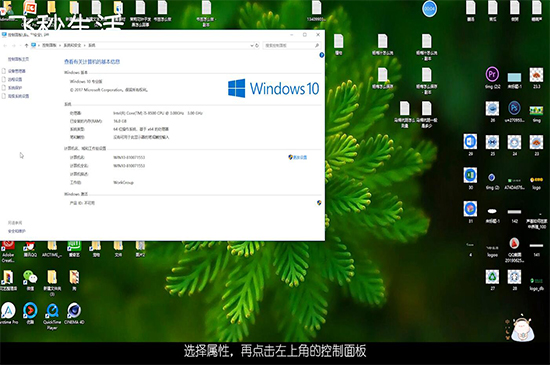Select desktop image file named 28
Image resolution: width=550 pixels, height=365 pixels.
tap(515, 280)
